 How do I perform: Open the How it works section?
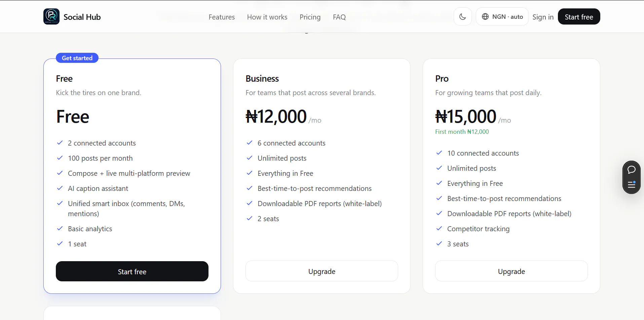click(x=267, y=17)
